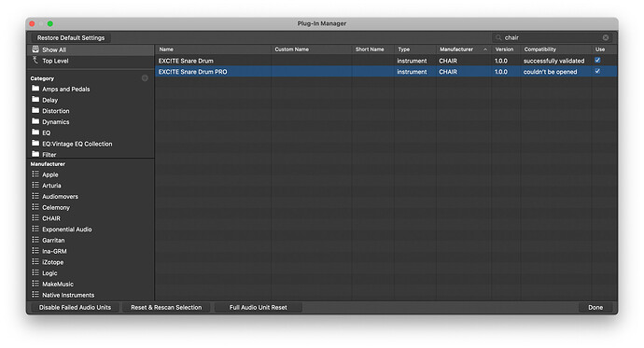Open the Amps and Pedals category folder

coord(91,89)
